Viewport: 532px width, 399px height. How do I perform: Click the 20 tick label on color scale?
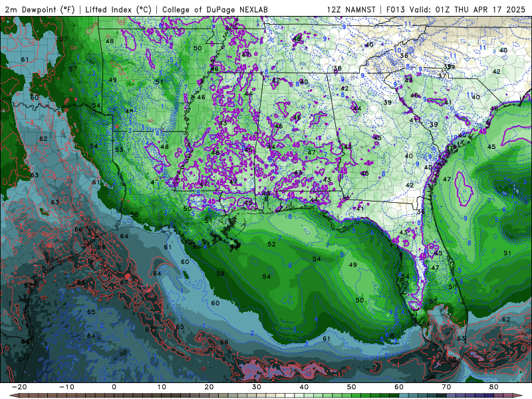[x=209, y=387]
